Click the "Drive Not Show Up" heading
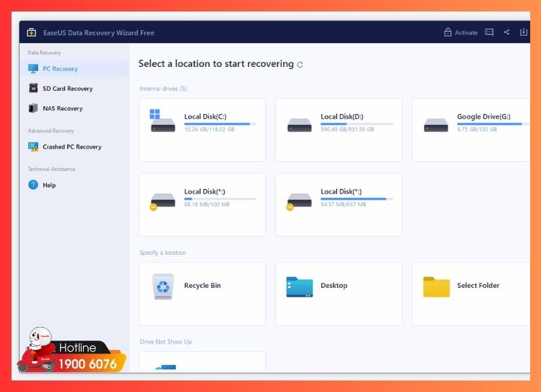541x392 pixels. point(166,342)
